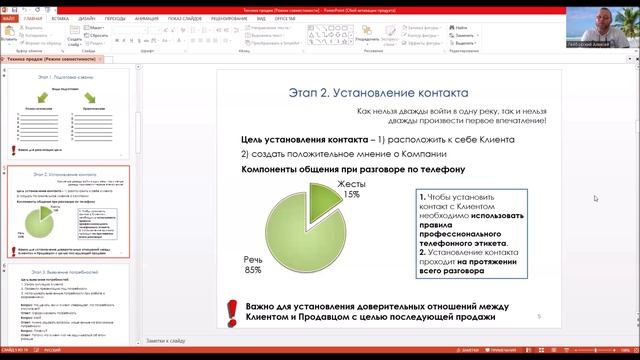The image size is (640, 360).
Task: Click Преобразовать в SmartArt
Action: pyautogui.click(x=273, y=43)
